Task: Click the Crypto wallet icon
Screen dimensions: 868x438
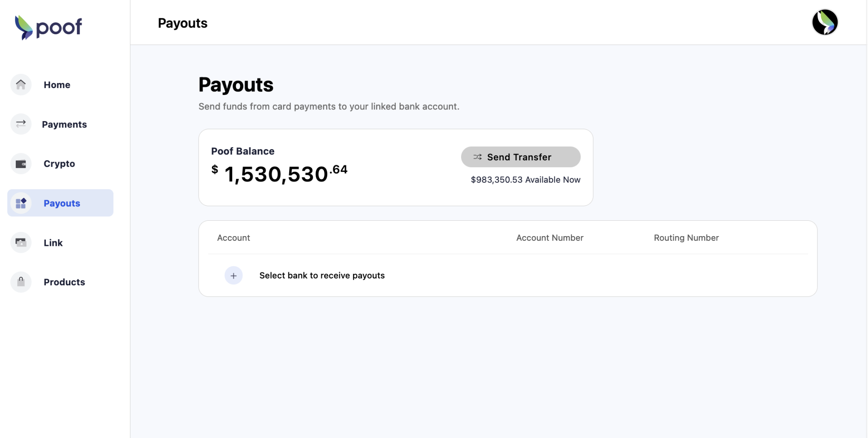Action: pos(21,164)
